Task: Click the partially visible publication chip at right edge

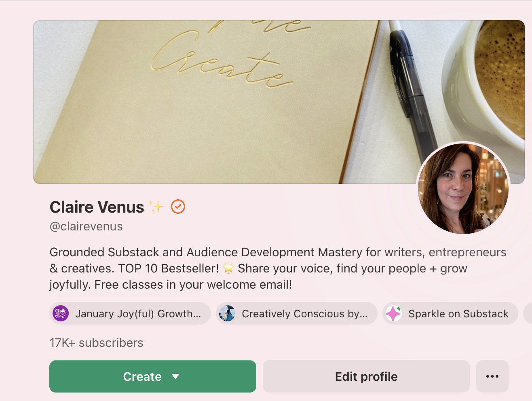Action: (x=528, y=313)
